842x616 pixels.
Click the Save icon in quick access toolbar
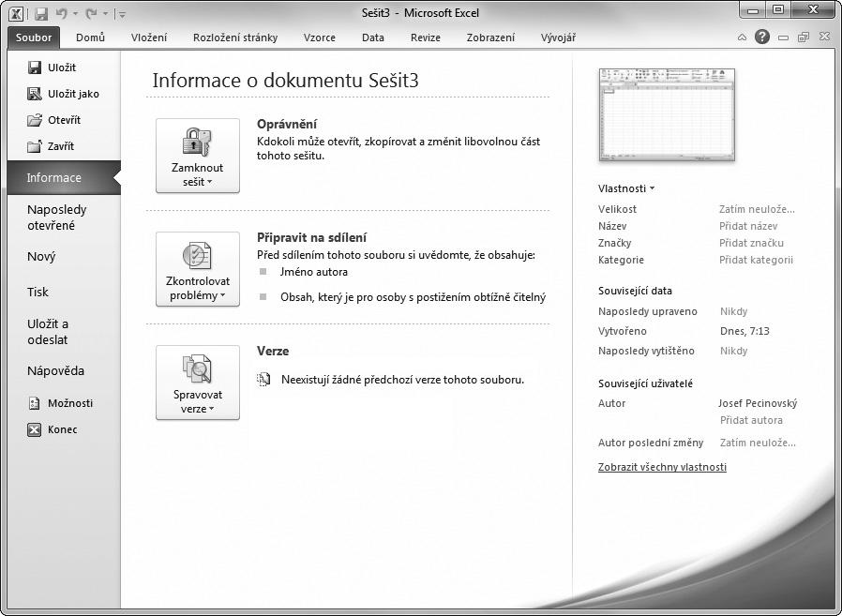41,13
